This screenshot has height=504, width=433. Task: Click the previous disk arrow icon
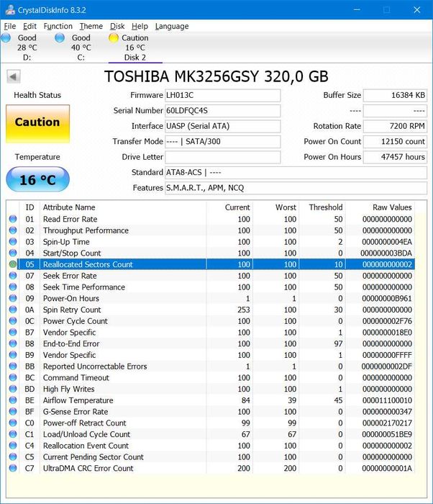click(14, 76)
